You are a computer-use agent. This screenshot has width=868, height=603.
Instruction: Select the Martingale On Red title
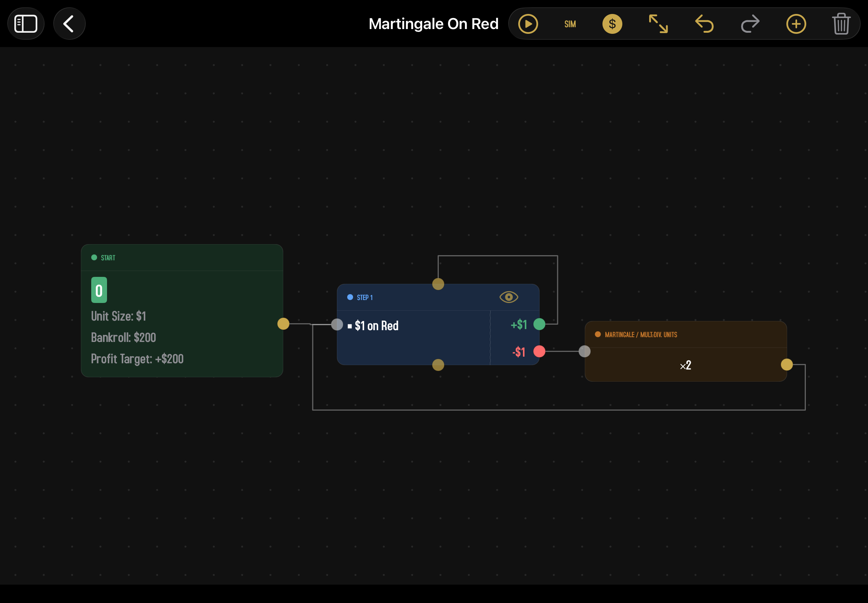(x=433, y=24)
